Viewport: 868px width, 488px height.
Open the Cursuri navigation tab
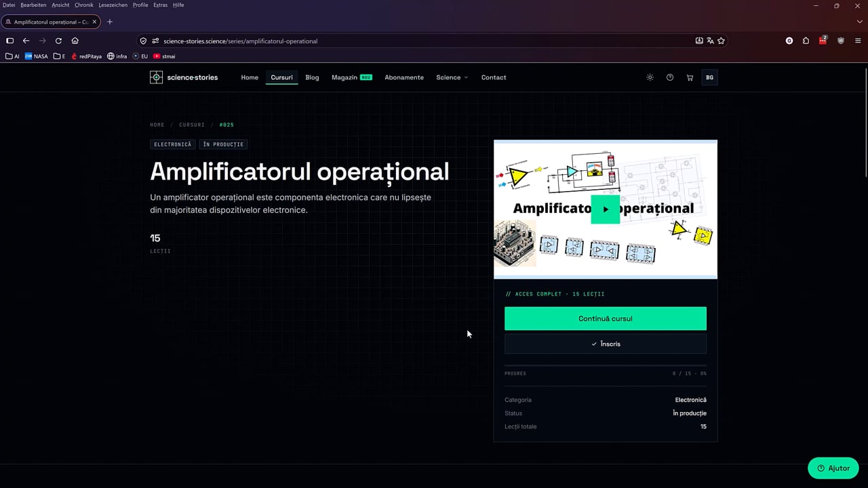282,77
